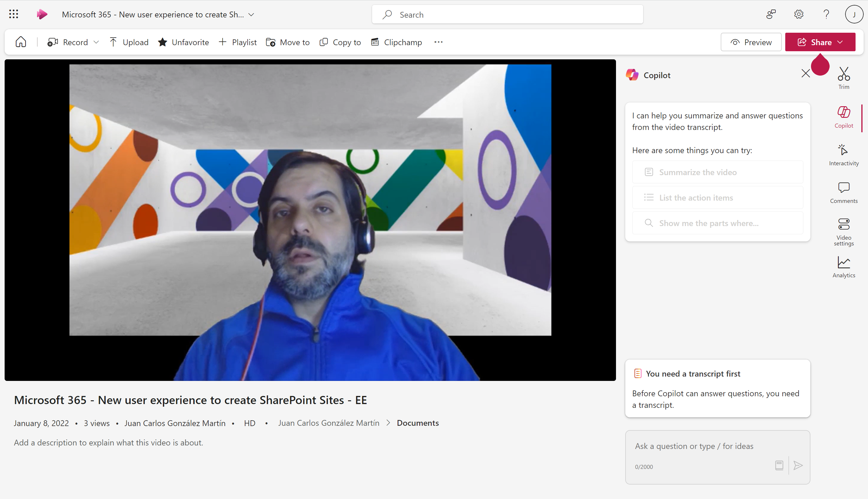Screen dimensions: 868x499
Task: Open the more options menu
Action: 438,42
